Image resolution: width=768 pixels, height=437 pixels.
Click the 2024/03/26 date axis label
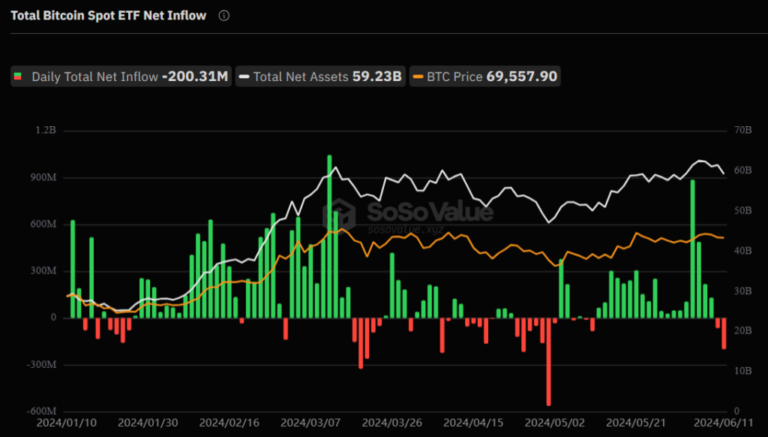392,422
